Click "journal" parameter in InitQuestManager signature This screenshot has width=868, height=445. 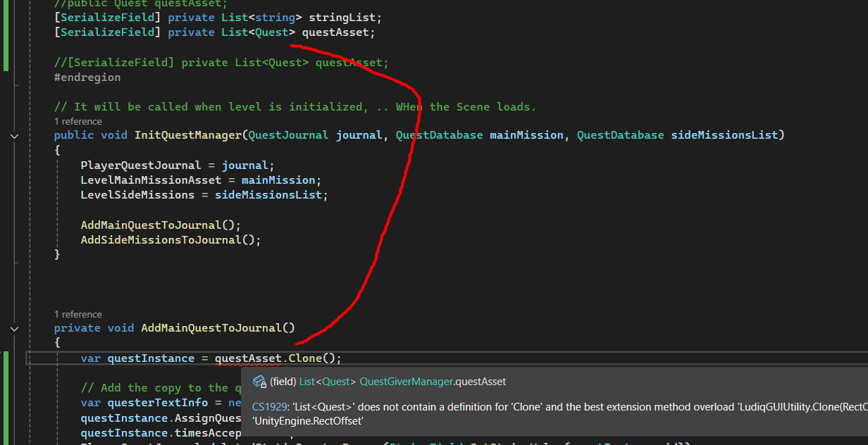point(359,134)
